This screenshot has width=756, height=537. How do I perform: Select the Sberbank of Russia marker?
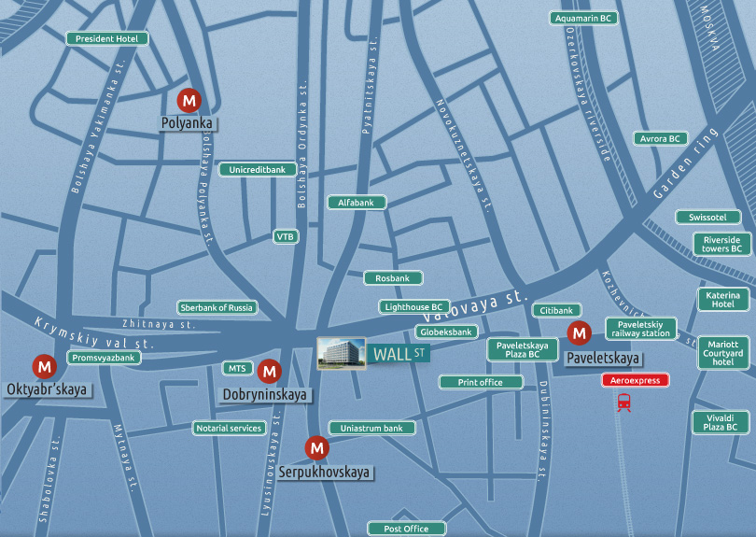(x=217, y=308)
